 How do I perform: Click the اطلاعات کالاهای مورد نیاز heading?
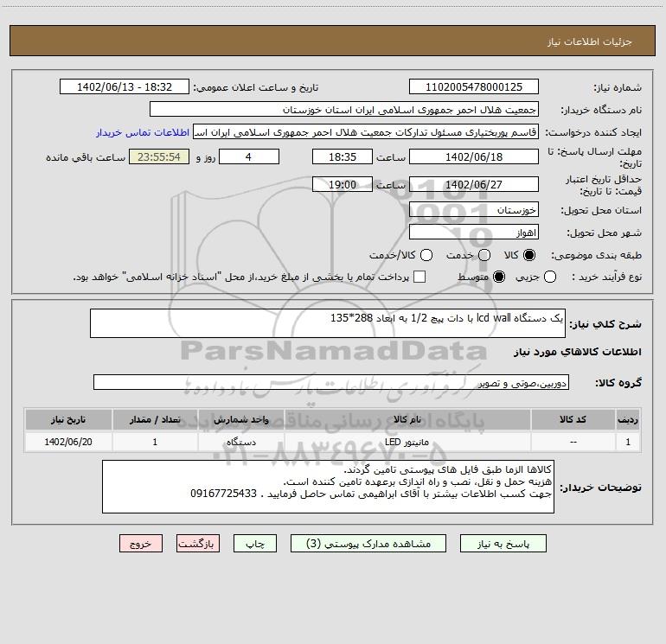[x=578, y=352]
